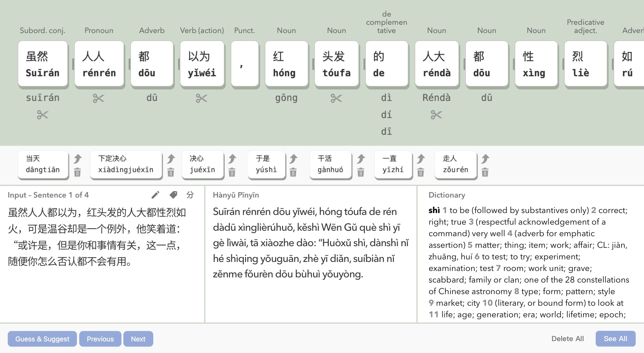Click the scissors icon under 以为 yǐwéi
Viewport: 644px width, 353px height.
(x=202, y=98)
